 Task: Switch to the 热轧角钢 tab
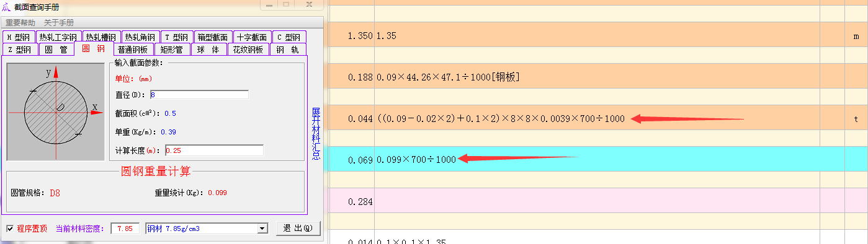[x=140, y=37]
